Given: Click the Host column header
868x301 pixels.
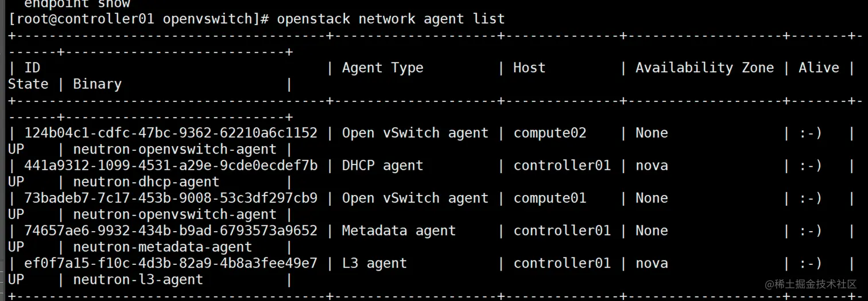Looking at the screenshot, I should point(529,68).
